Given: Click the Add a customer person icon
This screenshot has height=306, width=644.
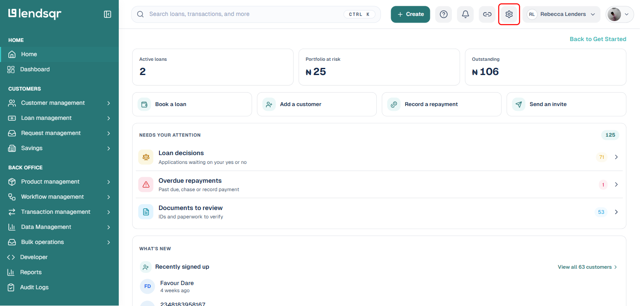Looking at the screenshot, I should click(269, 104).
